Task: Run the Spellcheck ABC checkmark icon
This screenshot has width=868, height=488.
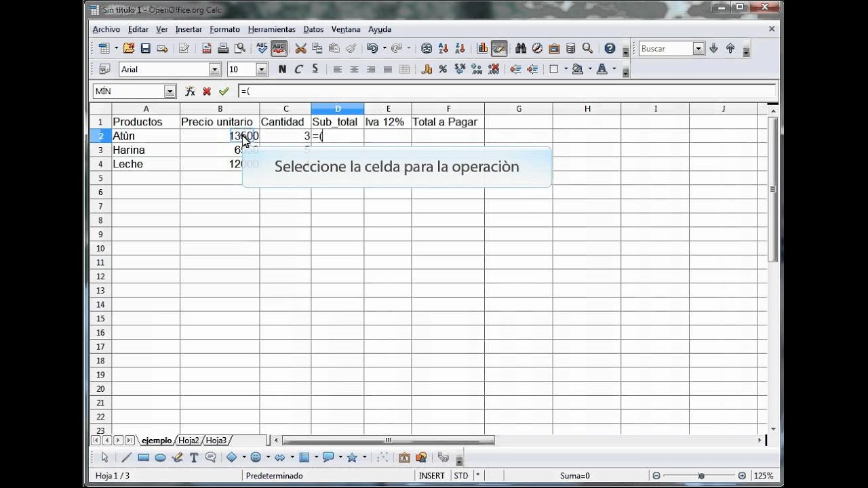Action: tap(262, 48)
